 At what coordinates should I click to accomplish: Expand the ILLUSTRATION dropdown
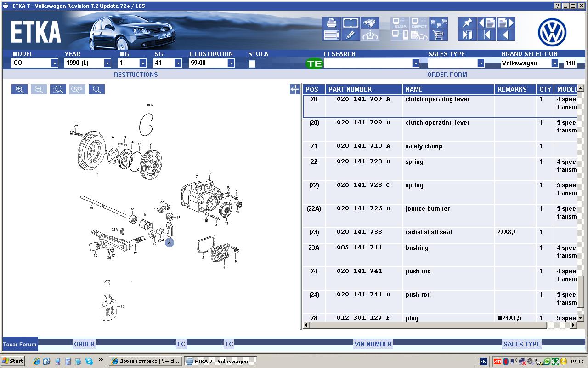231,63
